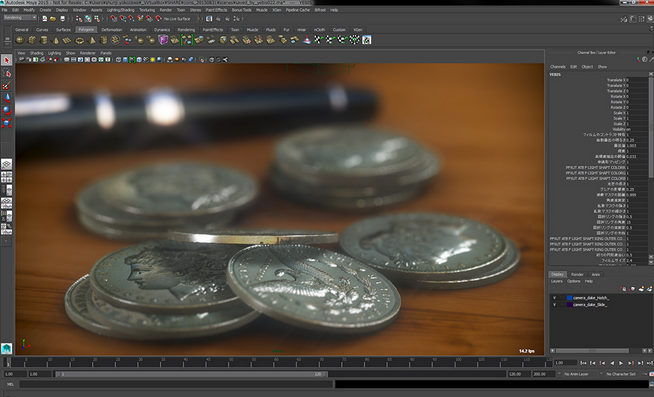The image size is (654, 397).
Task: Activate the arrow Select tool in toolbox
Action: point(6,60)
